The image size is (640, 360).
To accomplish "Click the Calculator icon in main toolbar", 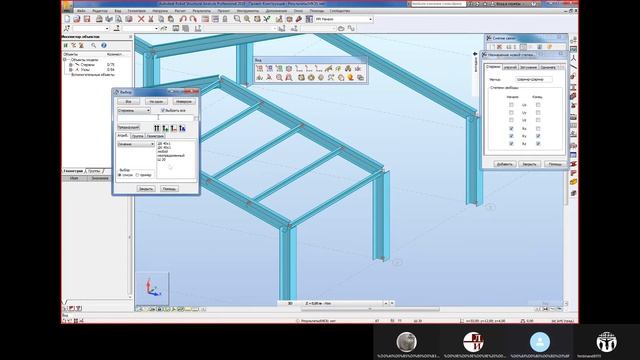I will pyautogui.click(x=205, y=19).
